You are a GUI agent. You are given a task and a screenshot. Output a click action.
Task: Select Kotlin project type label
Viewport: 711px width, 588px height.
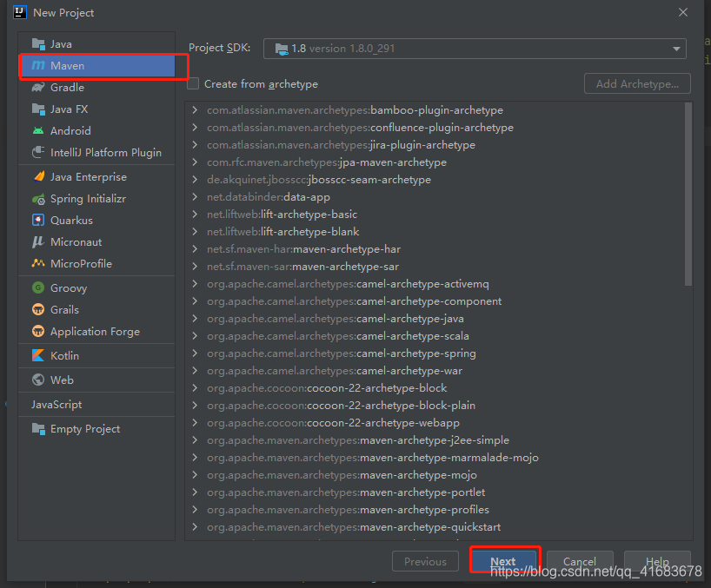pos(65,355)
